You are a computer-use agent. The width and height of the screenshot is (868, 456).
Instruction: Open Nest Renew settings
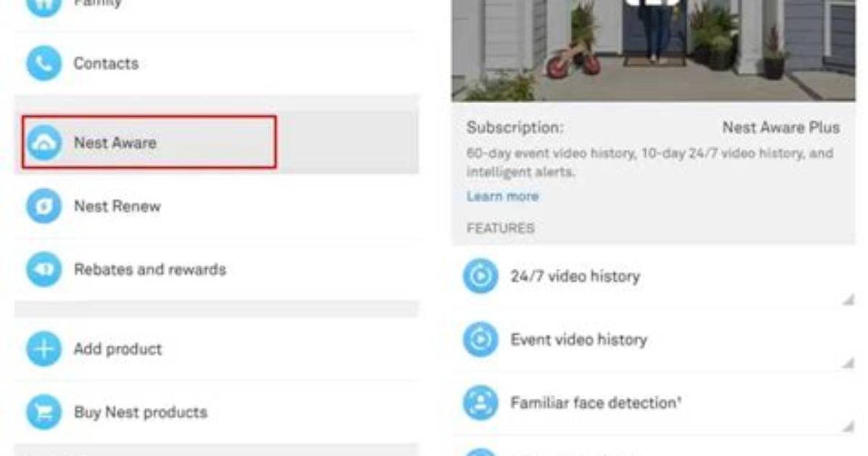pos(216,206)
